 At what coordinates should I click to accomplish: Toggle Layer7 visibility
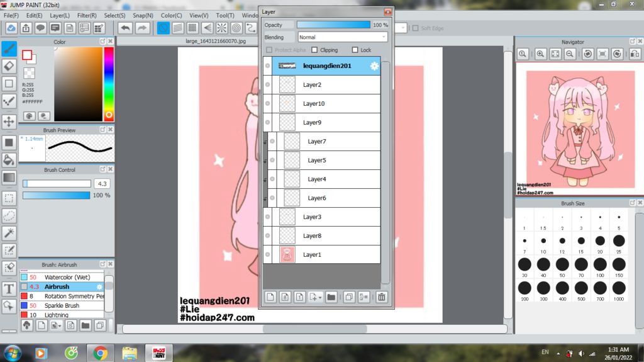point(272,142)
